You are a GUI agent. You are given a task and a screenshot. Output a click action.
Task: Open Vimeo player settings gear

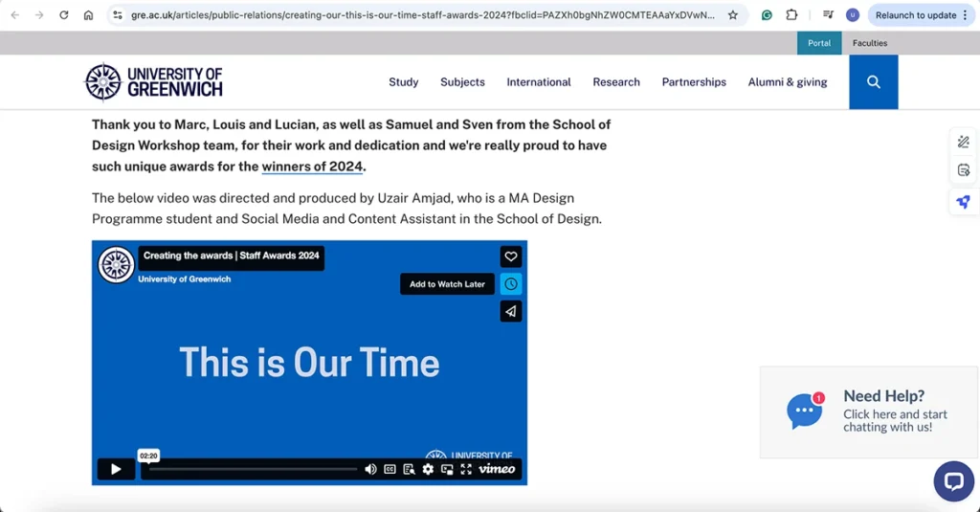tap(428, 469)
